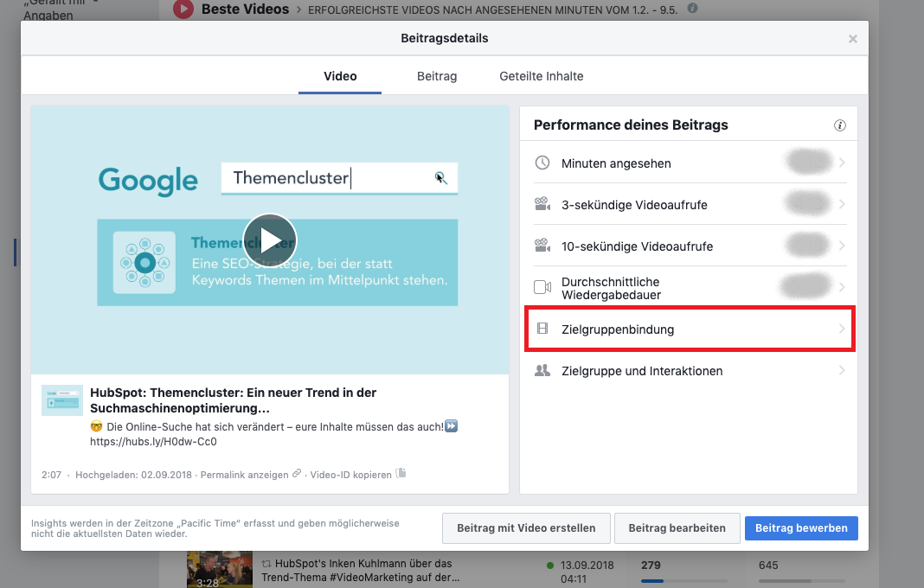Play the Themencluster video
Screen dimensions: 924x588
(x=270, y=240)
